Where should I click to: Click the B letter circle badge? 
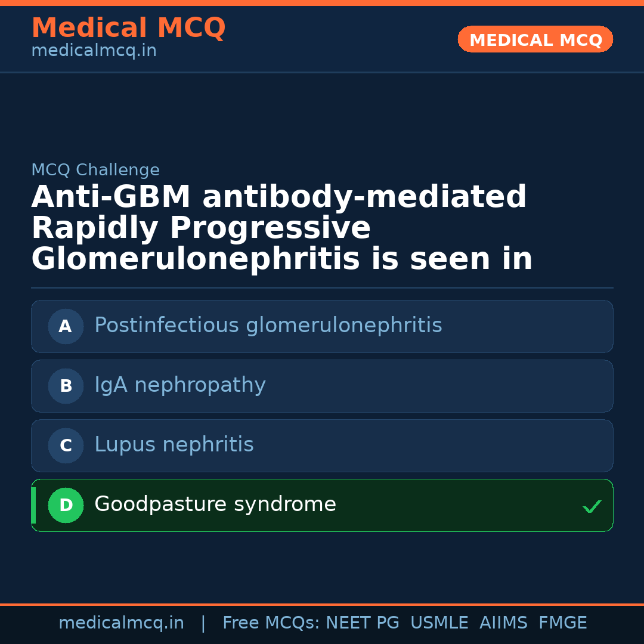[66, 386]
